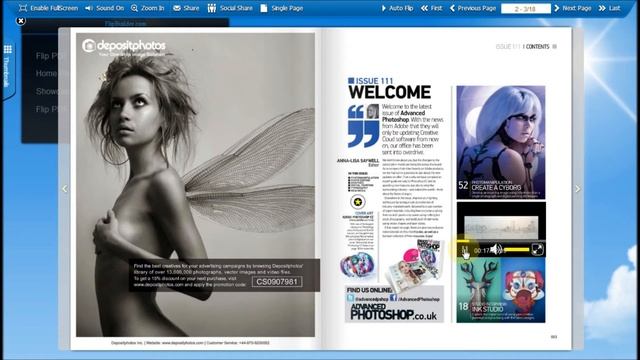Click the depositphotos logo
The image size is (640, 360).
tap(124, 46)
